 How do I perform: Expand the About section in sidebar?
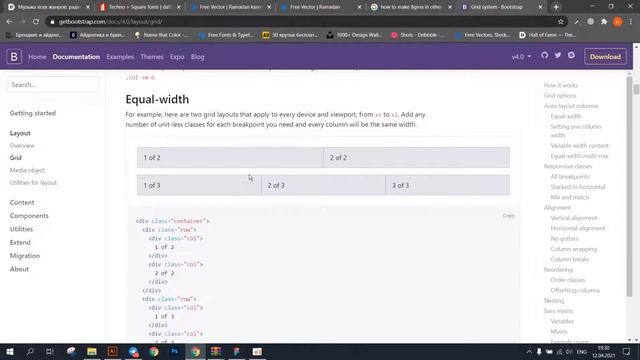coord(19,269)
